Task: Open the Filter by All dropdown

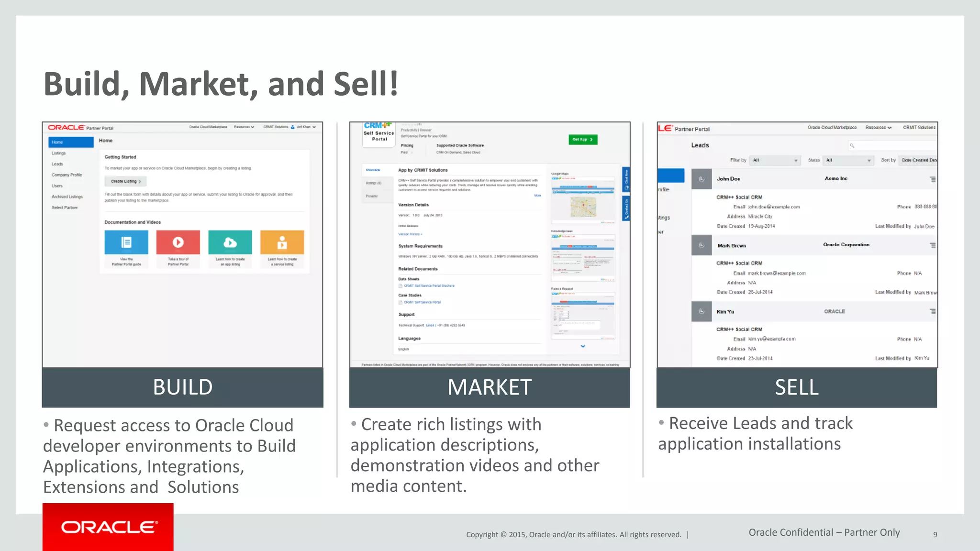Action: point(775,160)
